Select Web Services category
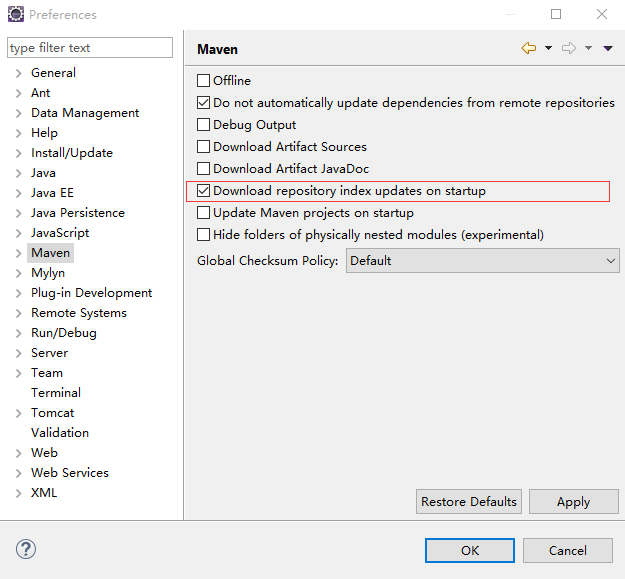The image size is (625, 579). pos(70,473)
